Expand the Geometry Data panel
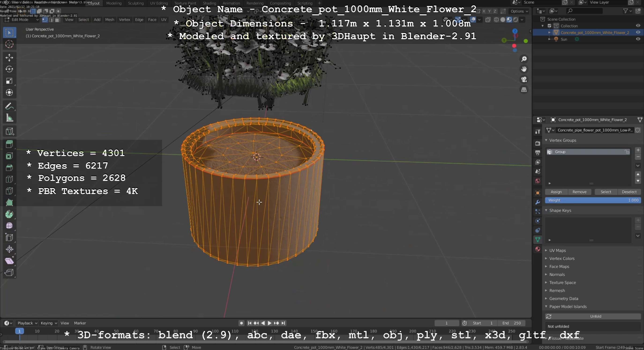Screen dimensions: 644x350 546,298
